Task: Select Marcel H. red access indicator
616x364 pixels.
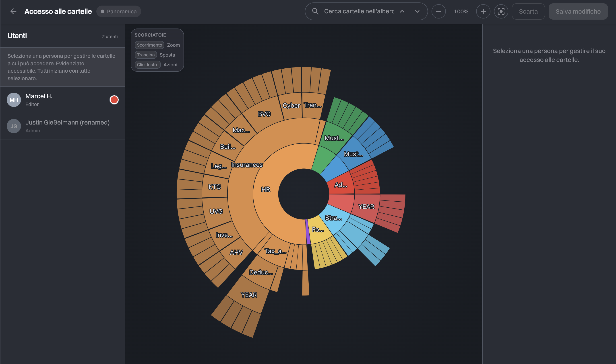Action: (x=114, y=100)
